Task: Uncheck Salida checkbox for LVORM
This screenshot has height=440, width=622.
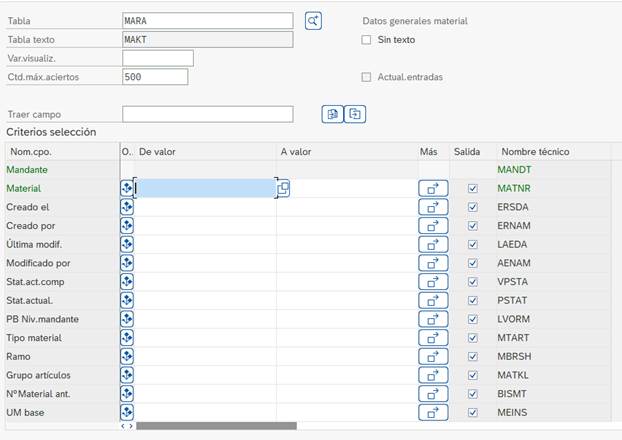Action: 472,319
